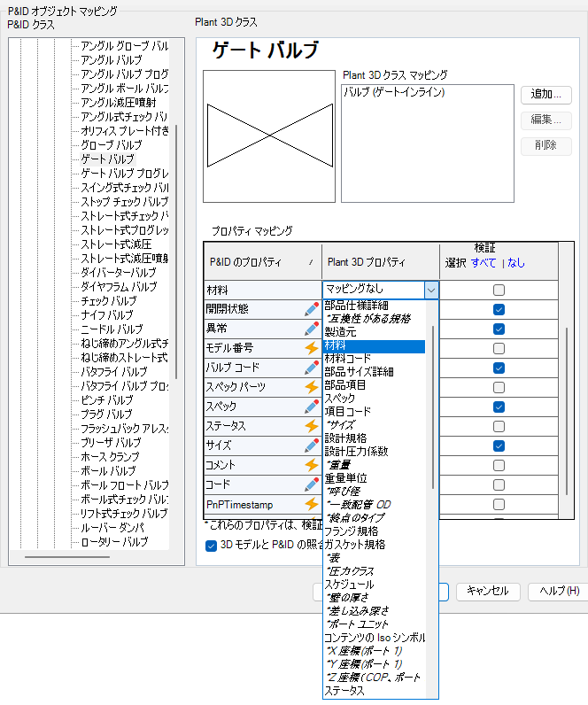Collapse the マッピングなし dropdown arrow
The width and height of the screenshot is (588, 705).
pos(431,291)
